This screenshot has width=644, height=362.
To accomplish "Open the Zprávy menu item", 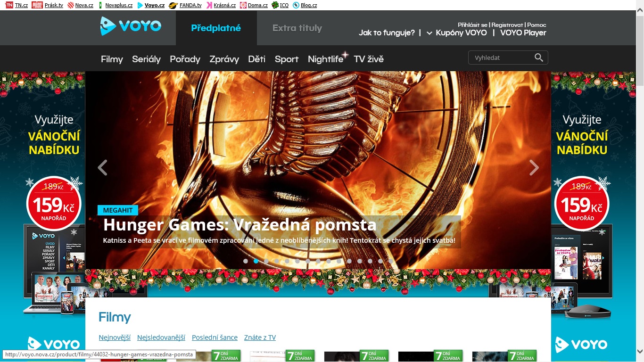I will (x=224, y=59).
